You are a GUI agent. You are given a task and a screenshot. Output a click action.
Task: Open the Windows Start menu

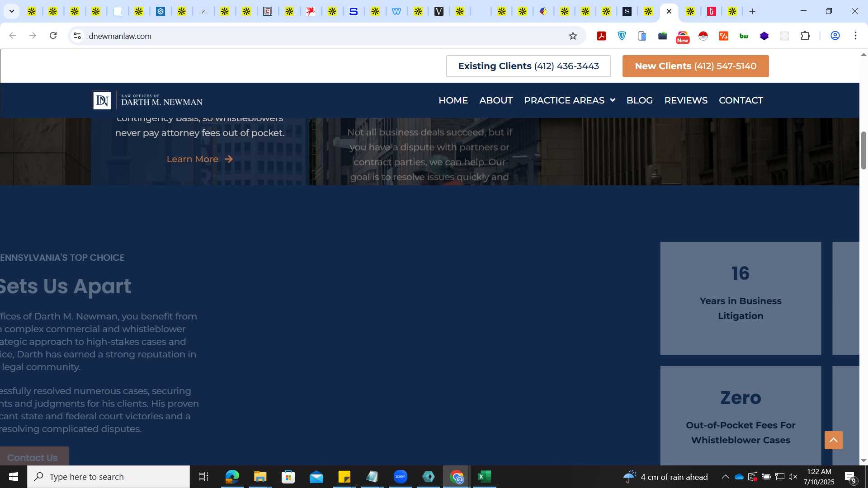point(14,477)
